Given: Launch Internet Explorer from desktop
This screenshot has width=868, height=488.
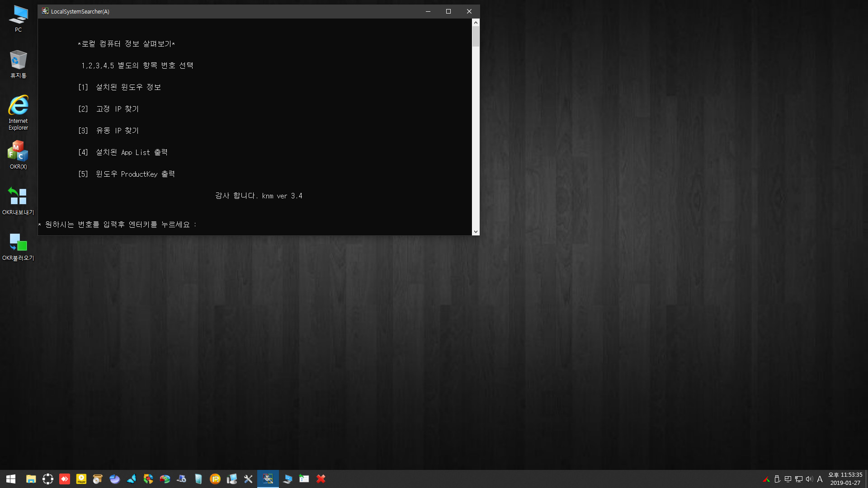Looking at the screenshot, I should 18,113.
